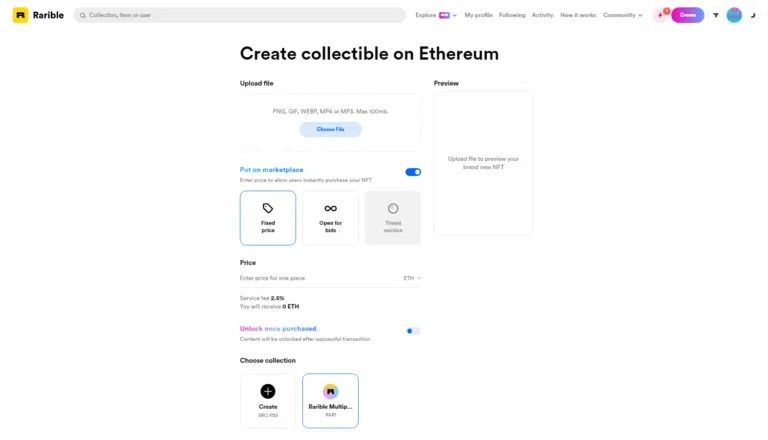This screenshot has height=440, width=768.
Task: Toggle Put on marketplace switch
Action: pyautogui.click(x=413, y=172)
